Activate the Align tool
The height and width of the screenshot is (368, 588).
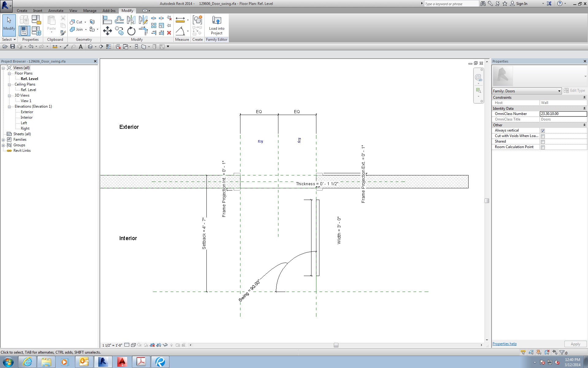pyautogui.click(x=107, y=20)
